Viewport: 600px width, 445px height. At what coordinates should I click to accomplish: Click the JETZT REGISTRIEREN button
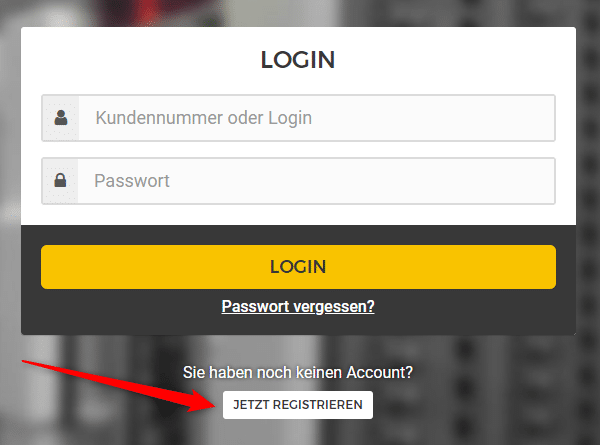pos(298,405)
